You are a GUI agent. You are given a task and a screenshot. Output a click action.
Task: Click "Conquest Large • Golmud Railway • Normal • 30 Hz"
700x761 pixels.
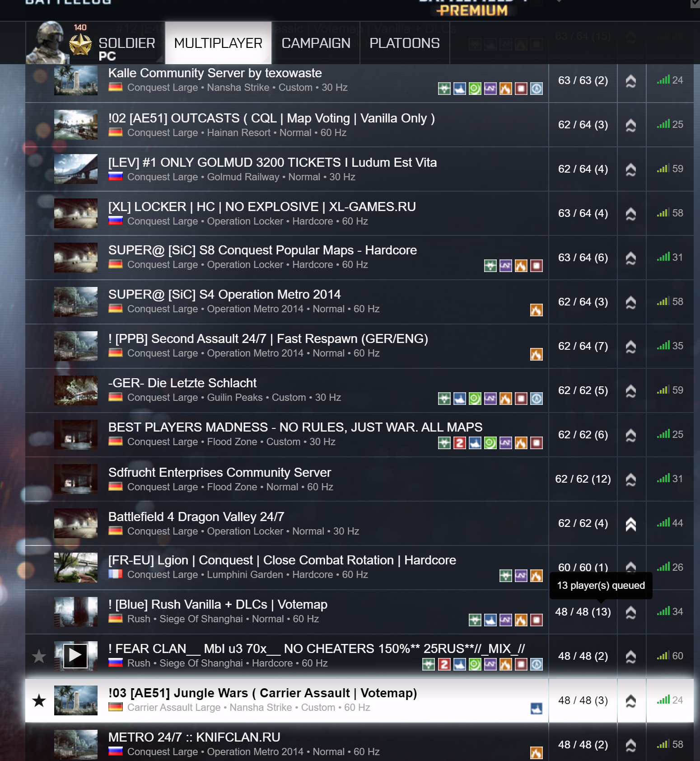tap(241, 177)
